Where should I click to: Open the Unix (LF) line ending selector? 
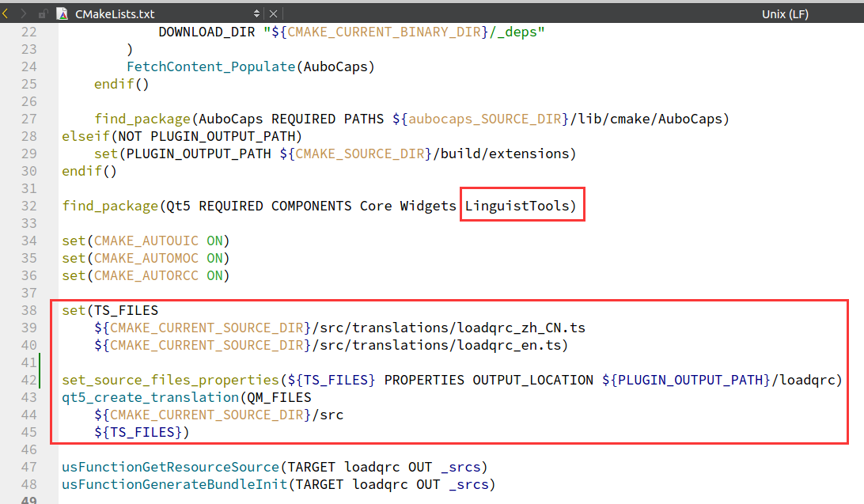coord(785,13)
